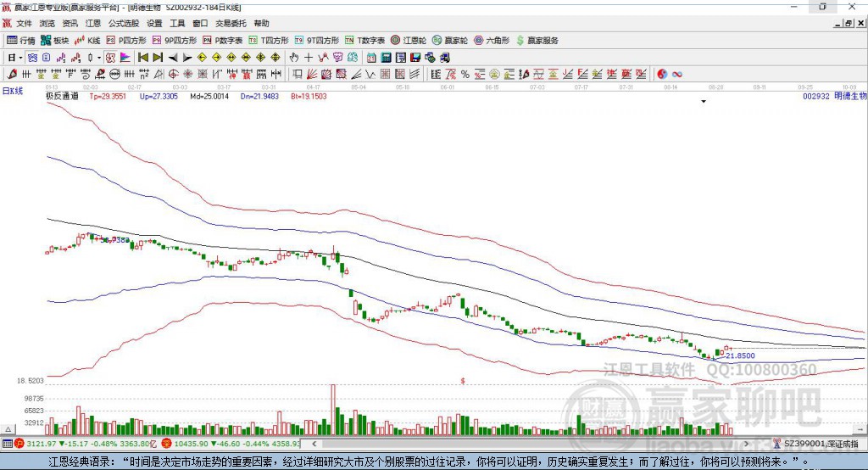Click the 002932 明德生物 stock label
Image resolution: width=868 pixels, height=470 pixels.
835,96
